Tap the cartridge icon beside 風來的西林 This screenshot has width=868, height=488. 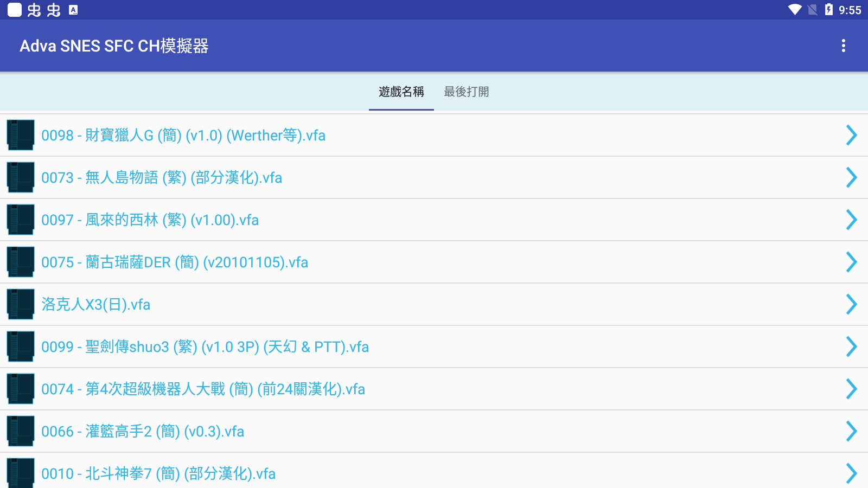point(20,220)
